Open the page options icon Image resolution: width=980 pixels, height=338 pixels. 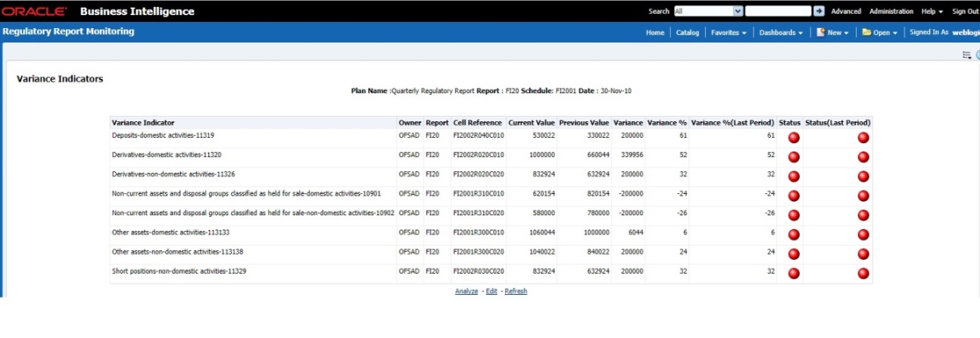[966, 55]
